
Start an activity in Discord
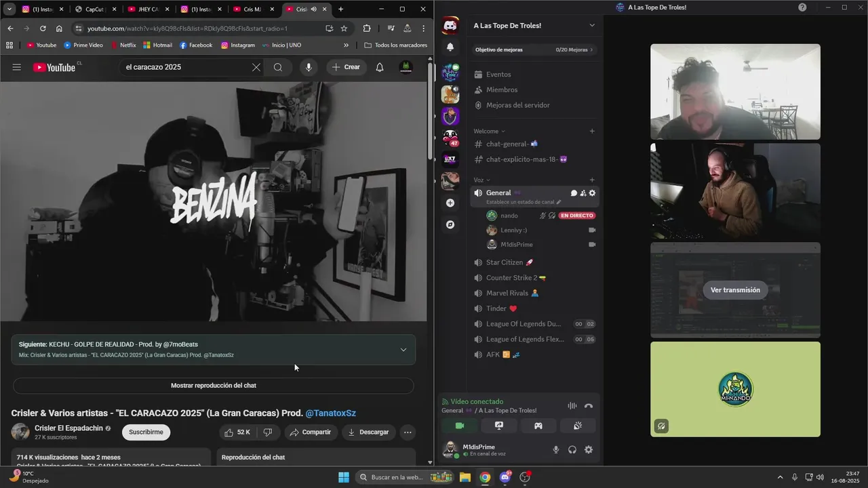[x=538, y=426]
